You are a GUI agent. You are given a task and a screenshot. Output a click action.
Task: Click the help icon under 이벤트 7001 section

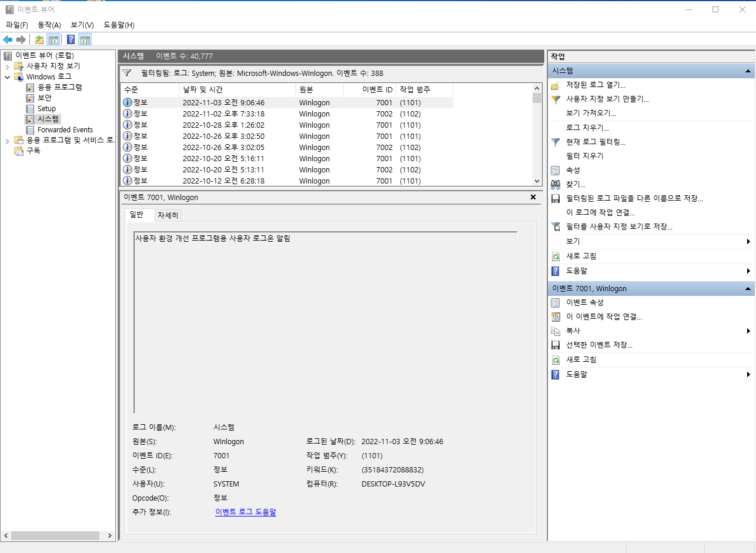coord(555,374)
